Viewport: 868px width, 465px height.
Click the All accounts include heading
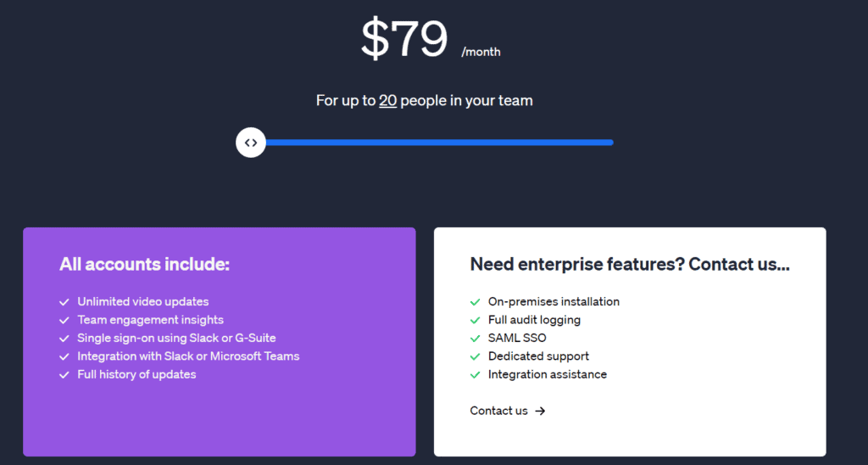tap(144, 265)
